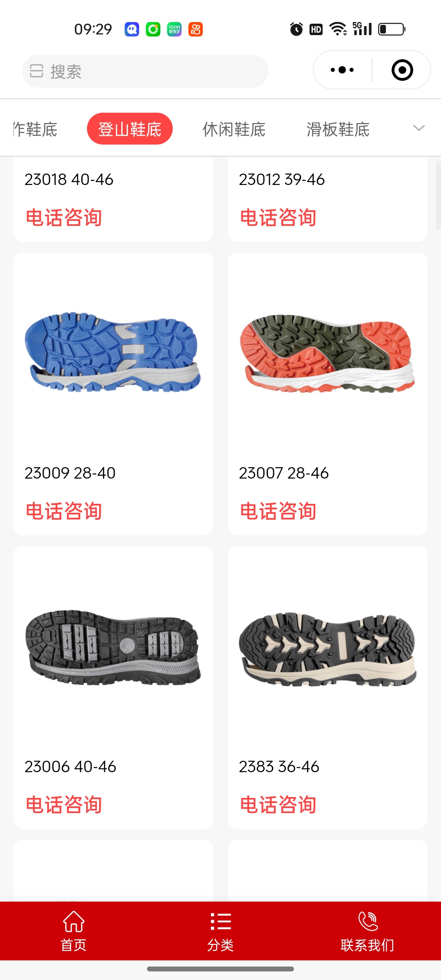Open product title 23012 39-46
441x980 pixels.
(x=282, y=180)
